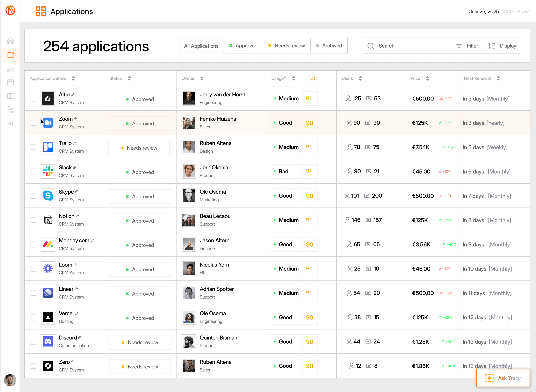The width and height of the screenshot is (536, 392).
Task: Sort by the Next Renewal column arrows
Action: [498, 78]
